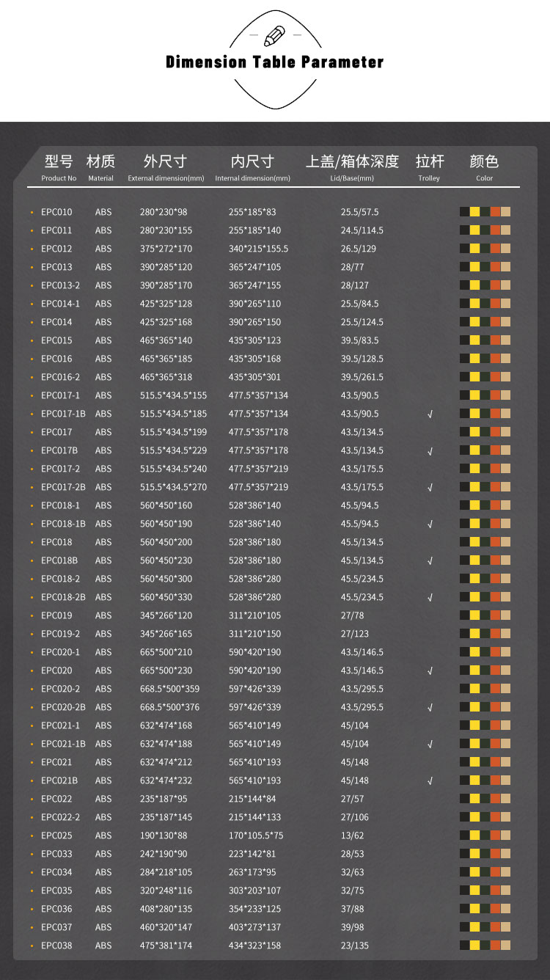
Task: Click internal dimension 435*305*301
Action: (x=254, y=377)
